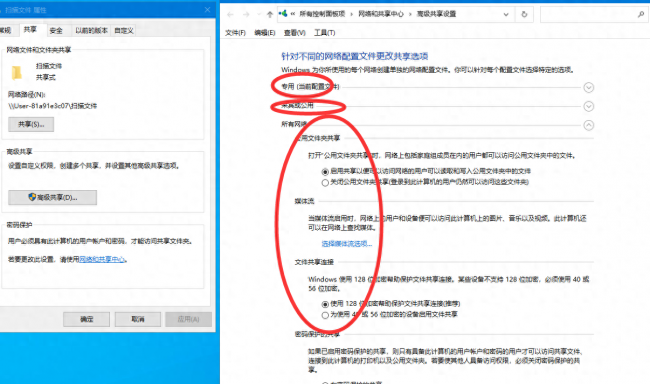Go up one level with the up arrow
This screenshot has width=650, height=384.
[270, 15]
